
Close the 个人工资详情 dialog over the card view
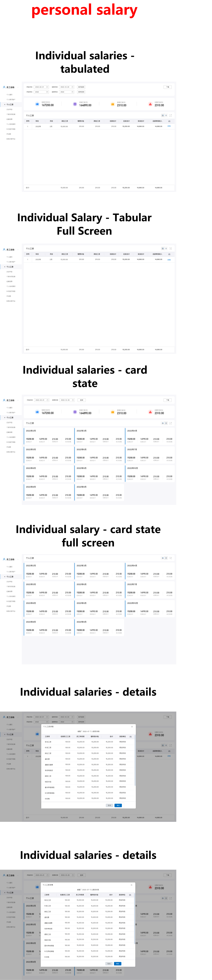(x=131, y=885)
